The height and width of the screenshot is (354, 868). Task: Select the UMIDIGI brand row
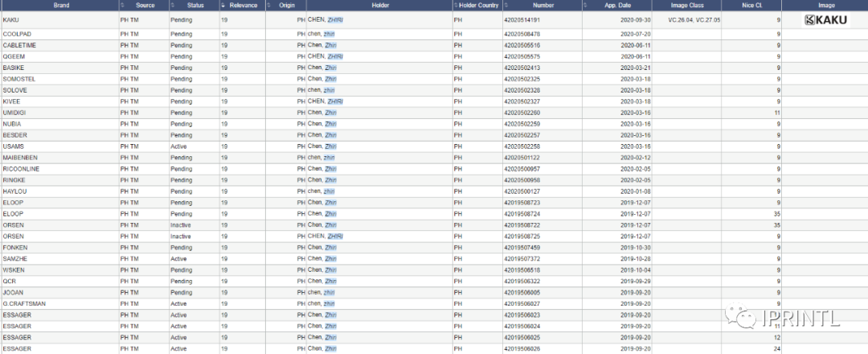pos(434,113)
